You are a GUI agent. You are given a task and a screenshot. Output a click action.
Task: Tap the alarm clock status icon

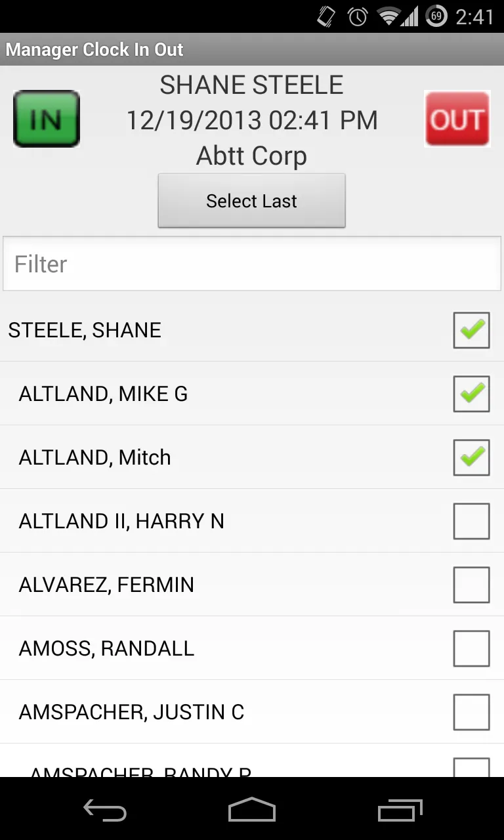click(358, 16)
